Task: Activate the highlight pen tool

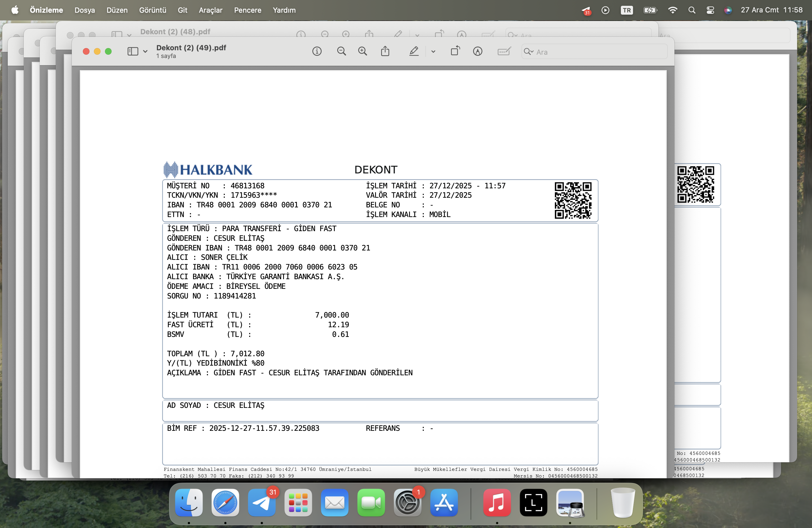Action: 414,52
